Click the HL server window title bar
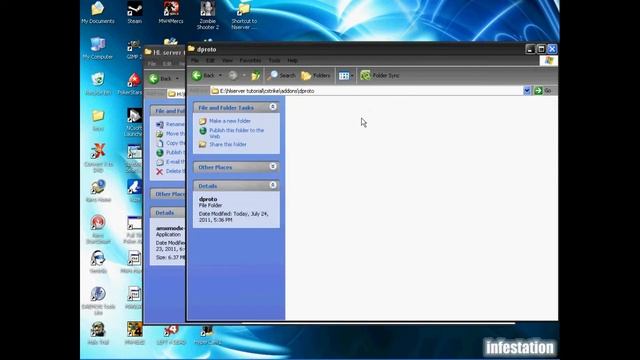 165,52
